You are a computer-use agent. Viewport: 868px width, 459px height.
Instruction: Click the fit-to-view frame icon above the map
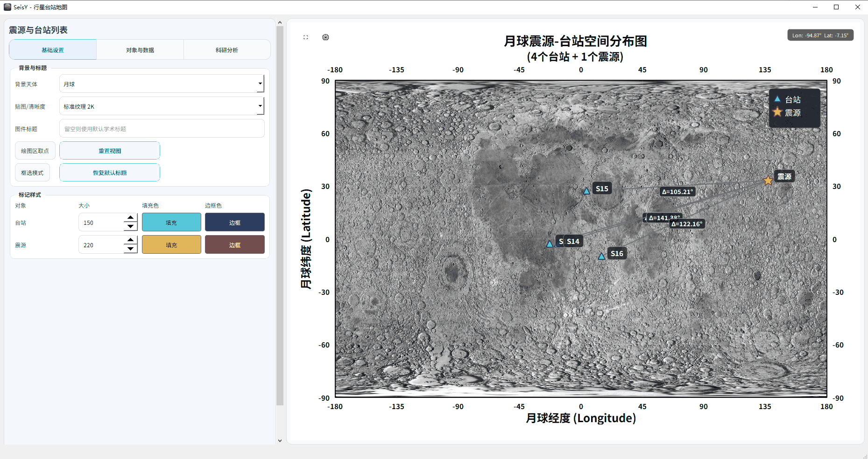tap(306, 37)
